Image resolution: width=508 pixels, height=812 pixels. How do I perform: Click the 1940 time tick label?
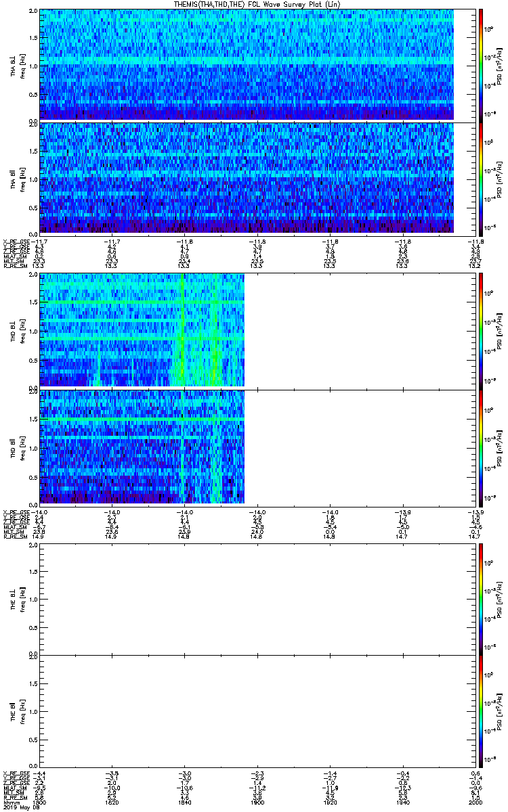point(404,802)
